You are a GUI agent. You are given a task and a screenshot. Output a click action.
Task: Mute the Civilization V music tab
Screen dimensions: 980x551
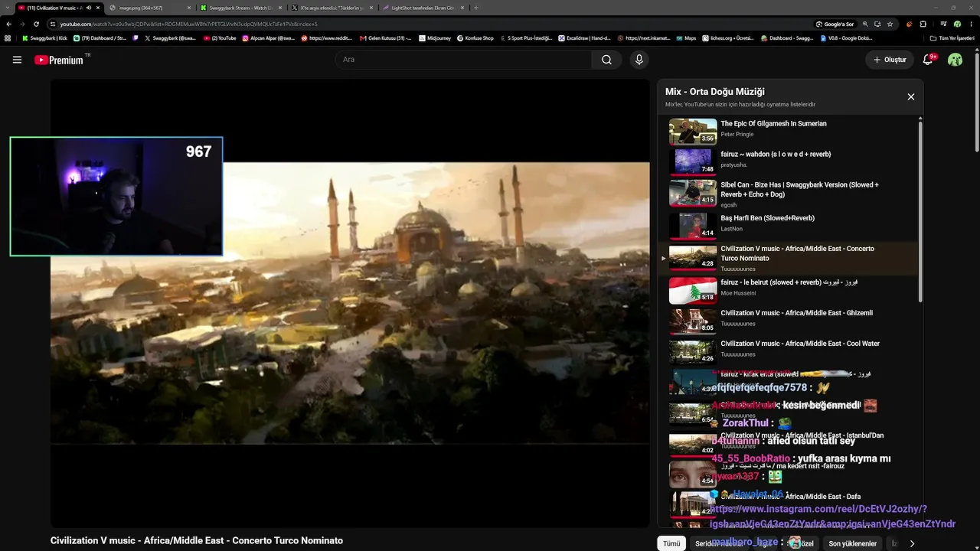click(x=89, y=8)
